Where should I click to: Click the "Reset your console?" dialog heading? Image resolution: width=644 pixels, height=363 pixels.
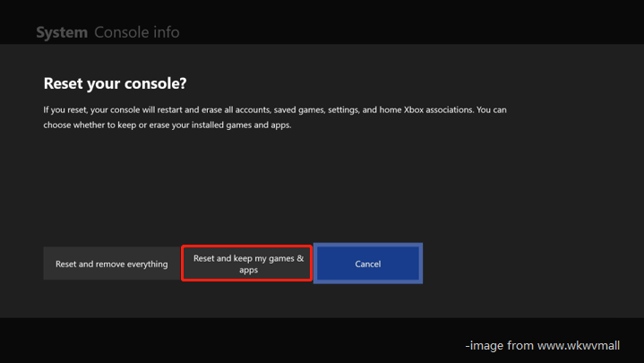(x=115, y=82)
